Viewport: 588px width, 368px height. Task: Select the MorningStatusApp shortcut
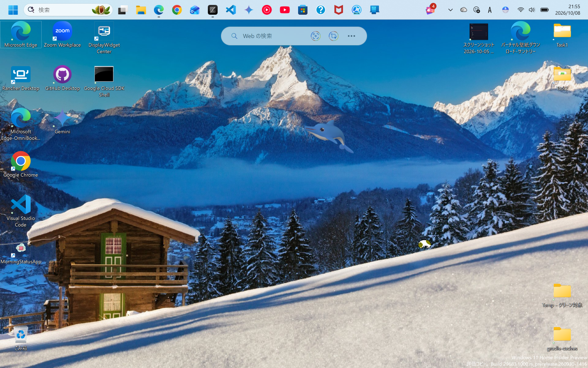coord(21,253)
